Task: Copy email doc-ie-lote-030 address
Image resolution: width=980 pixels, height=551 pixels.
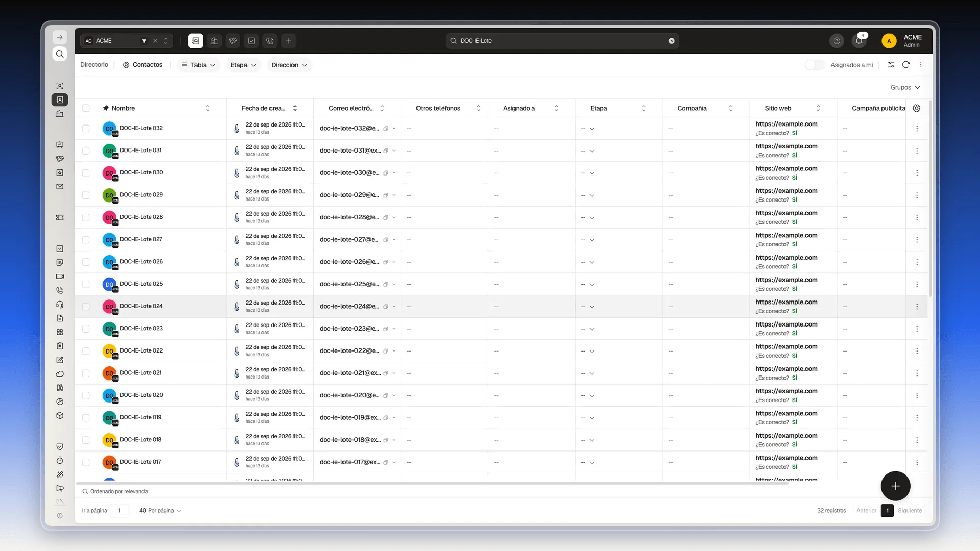Action: coord(386,173)
